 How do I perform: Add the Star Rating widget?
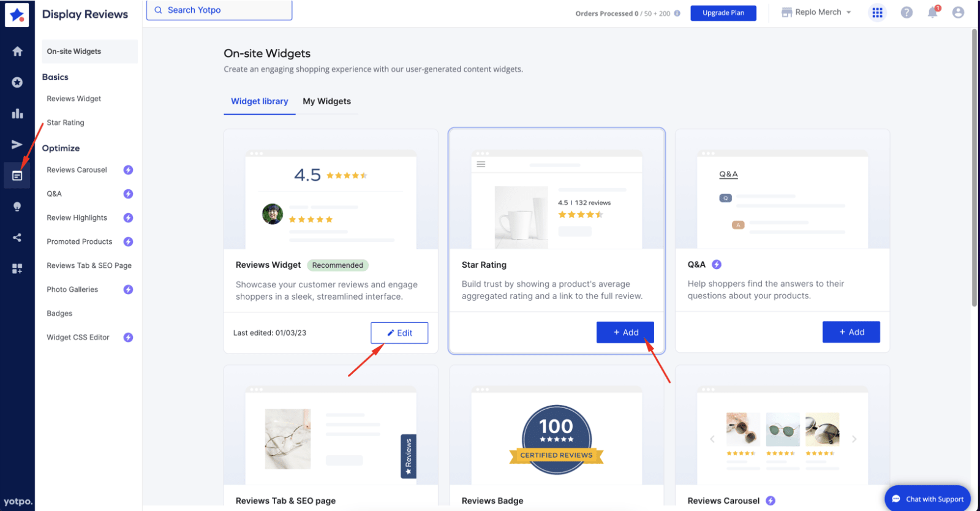coord(625,332)
